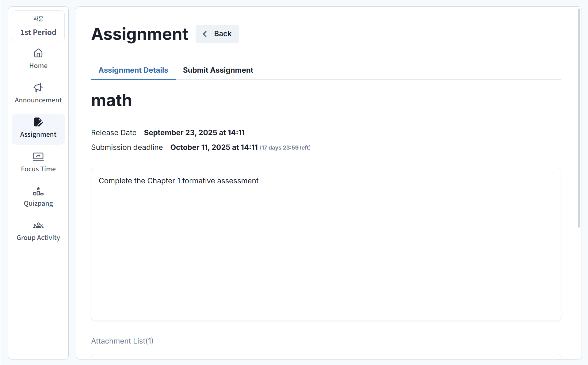Image resolution: width=588 pixels, height=365 pixels.
Task: Open Home from the sidebar label
Action: [x=38, y=66]
